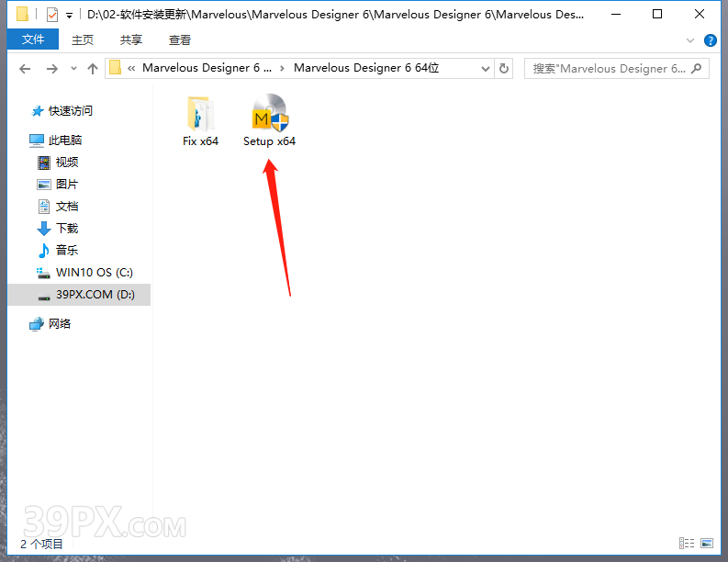This screenshot has width=728, height=562.
Task: Expand the address bar history dropdown
Action: click(x=485, y=69)
